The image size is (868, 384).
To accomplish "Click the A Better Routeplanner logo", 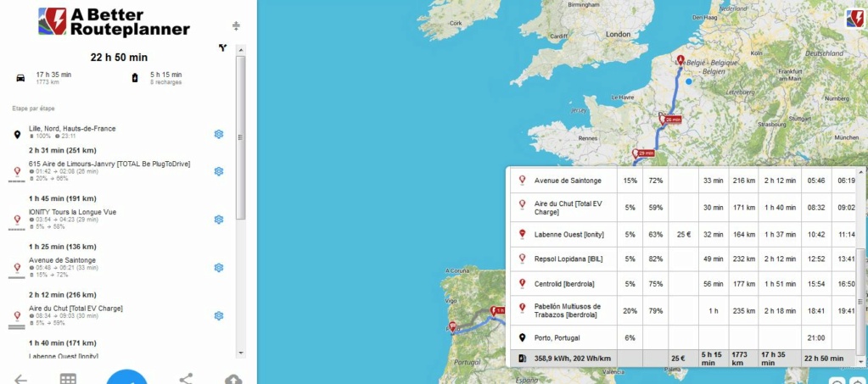I will tap(114, 21).
